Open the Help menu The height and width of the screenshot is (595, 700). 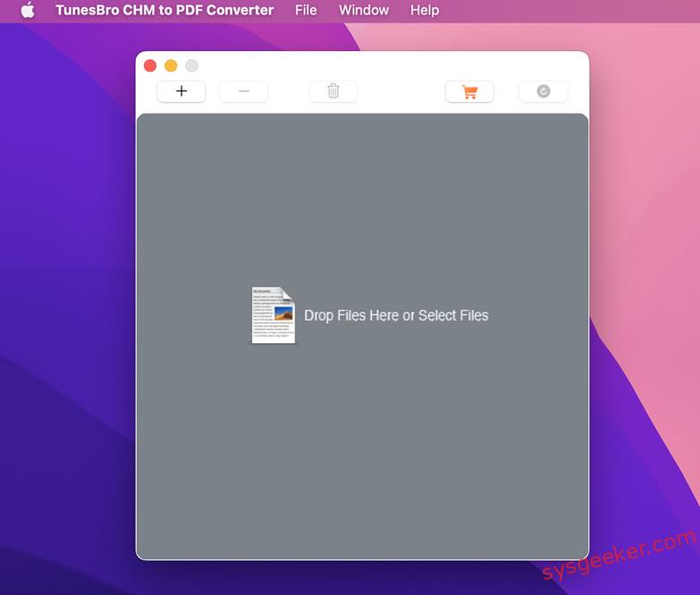(x=425, y=10)
